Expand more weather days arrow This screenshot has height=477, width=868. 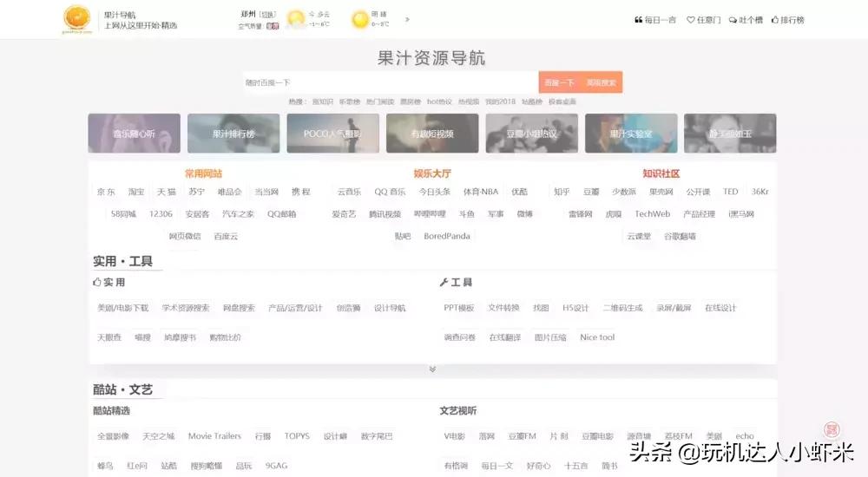click(407, 19)
